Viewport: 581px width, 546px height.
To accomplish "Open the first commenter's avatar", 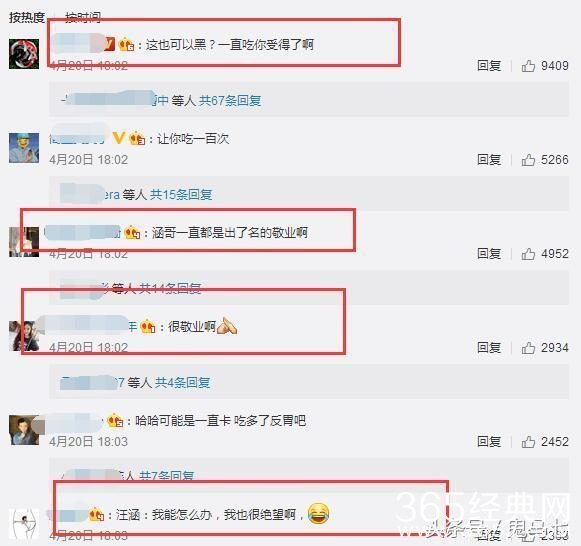I will pos(24,54).
